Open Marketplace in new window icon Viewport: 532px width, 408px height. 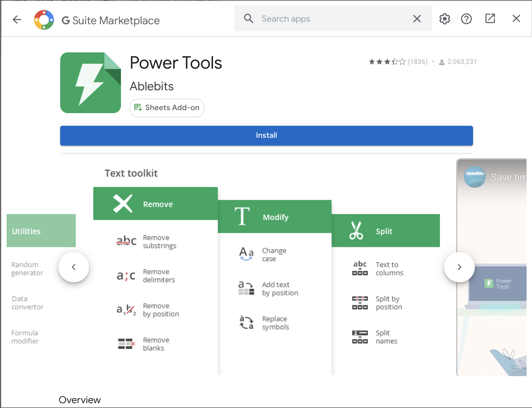(490, 19)
